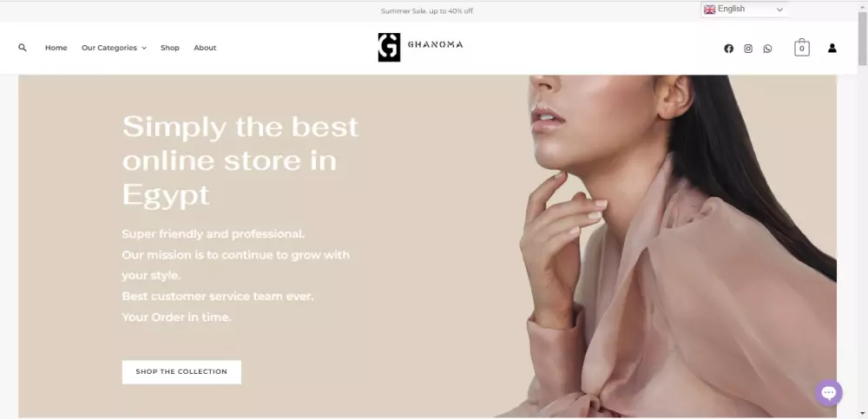
Task: Click the Shop The Collection button
Action: click(x=181, y=372)
